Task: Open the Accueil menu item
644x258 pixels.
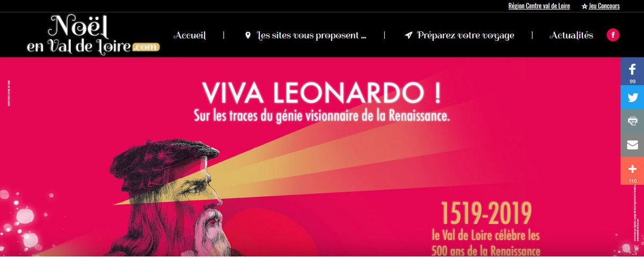Action: coord(189,35)
